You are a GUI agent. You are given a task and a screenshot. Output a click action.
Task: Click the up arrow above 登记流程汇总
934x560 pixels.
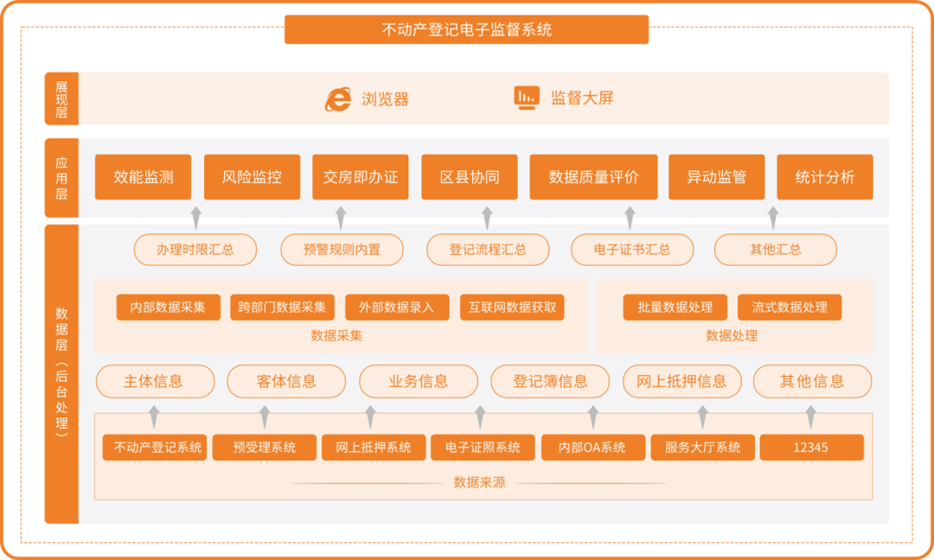click(x=487, y=219)
